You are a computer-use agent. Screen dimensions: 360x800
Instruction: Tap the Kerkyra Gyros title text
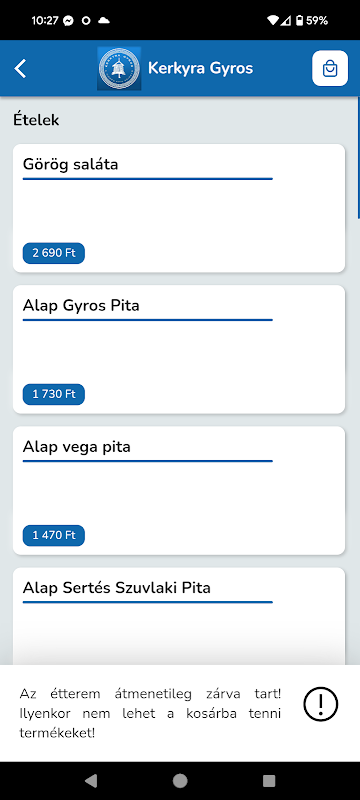[x=200, y=68]
